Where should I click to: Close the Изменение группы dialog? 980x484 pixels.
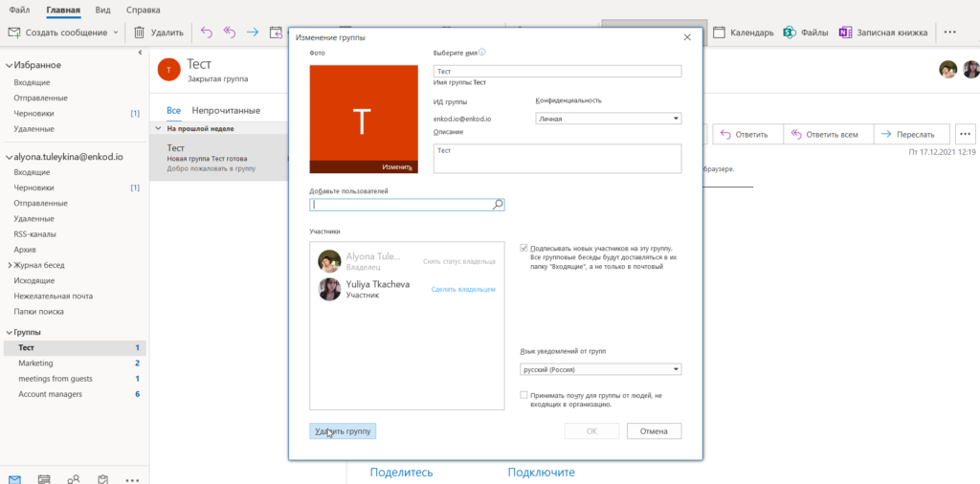[687, 37]
